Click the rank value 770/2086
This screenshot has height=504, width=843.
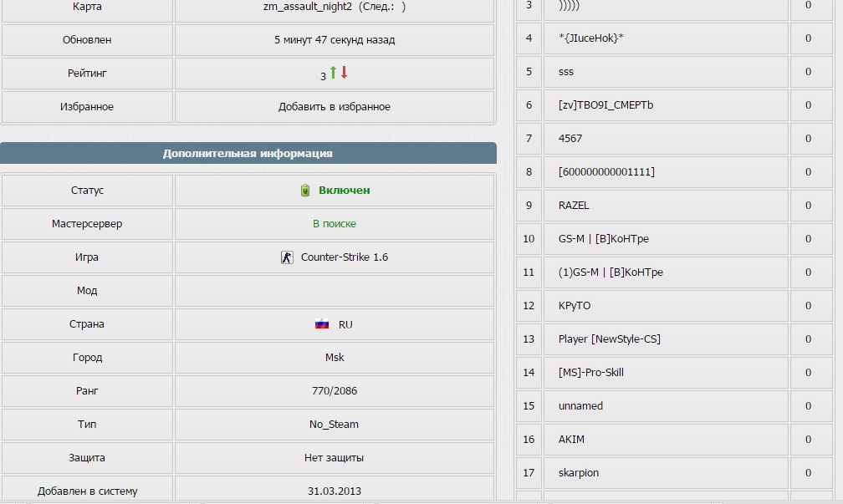pyautogui.click(x=335, y=390)
